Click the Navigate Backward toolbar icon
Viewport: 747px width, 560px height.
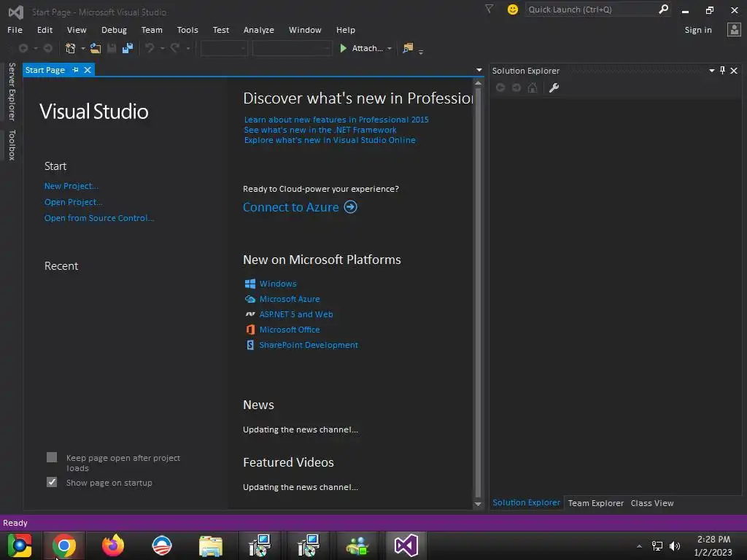click(x=23, y=48)
